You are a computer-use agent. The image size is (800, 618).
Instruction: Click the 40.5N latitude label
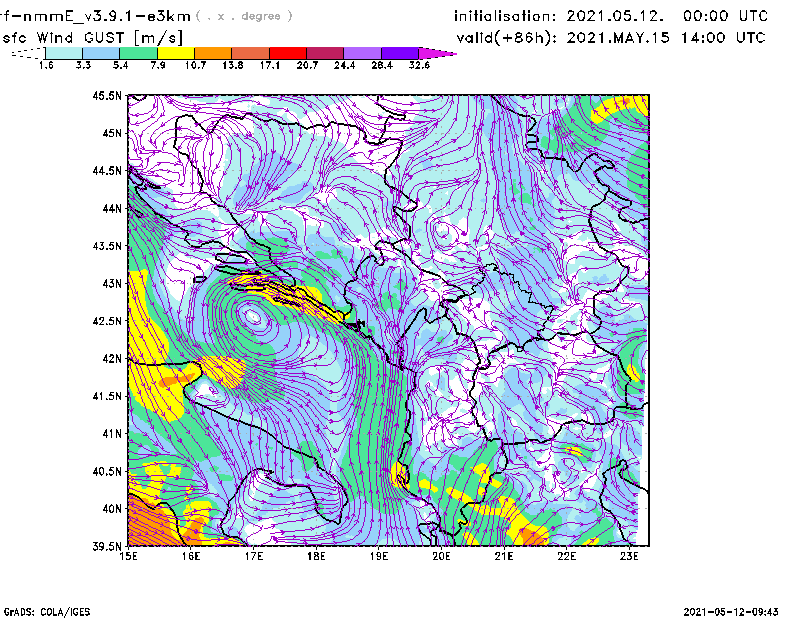(107, 472)
